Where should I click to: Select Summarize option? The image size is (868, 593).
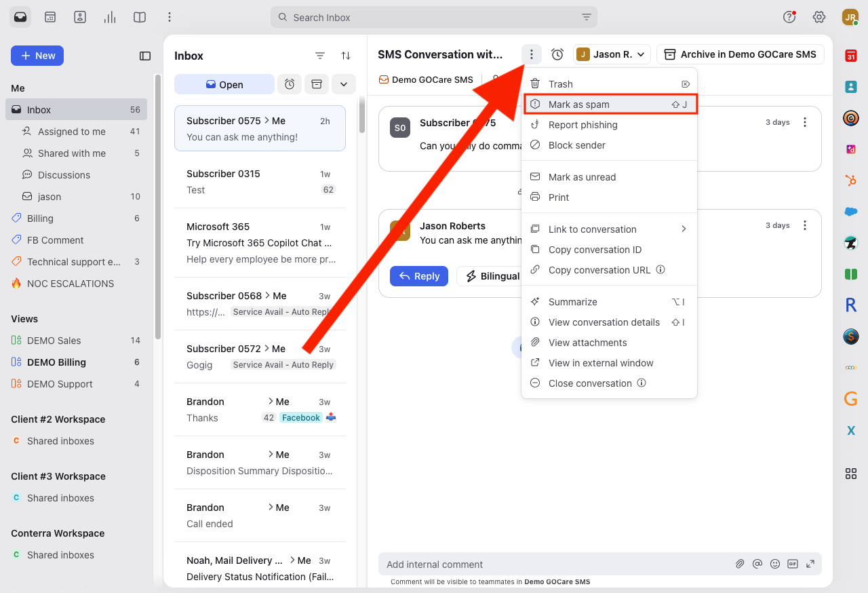pos(609,302)
